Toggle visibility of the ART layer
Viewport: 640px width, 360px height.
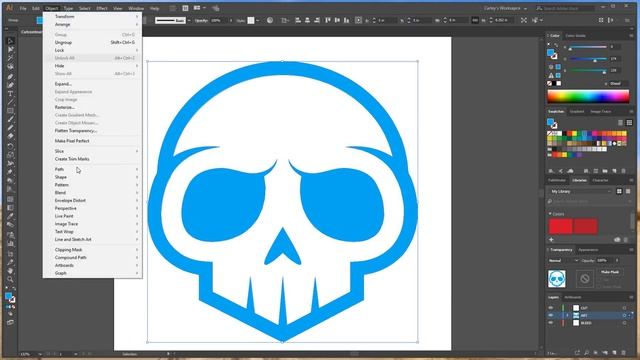[x=551, y=316]
